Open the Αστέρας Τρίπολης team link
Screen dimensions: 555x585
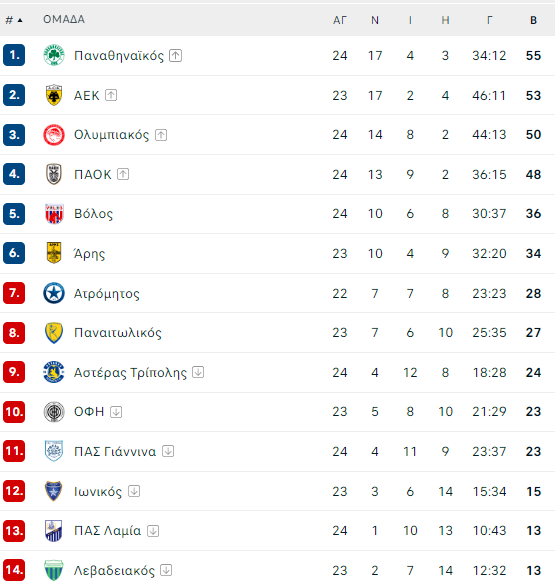pyautogui.click(x=130, y=372)
